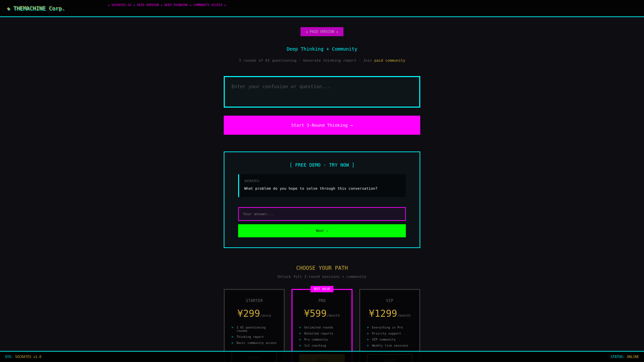Choose the STARTER plan card title
The image size is (644, 362).
(254, 301)
